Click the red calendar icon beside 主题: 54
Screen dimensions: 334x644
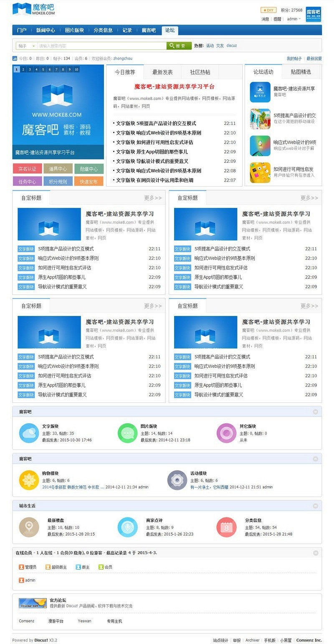[226, 527]
